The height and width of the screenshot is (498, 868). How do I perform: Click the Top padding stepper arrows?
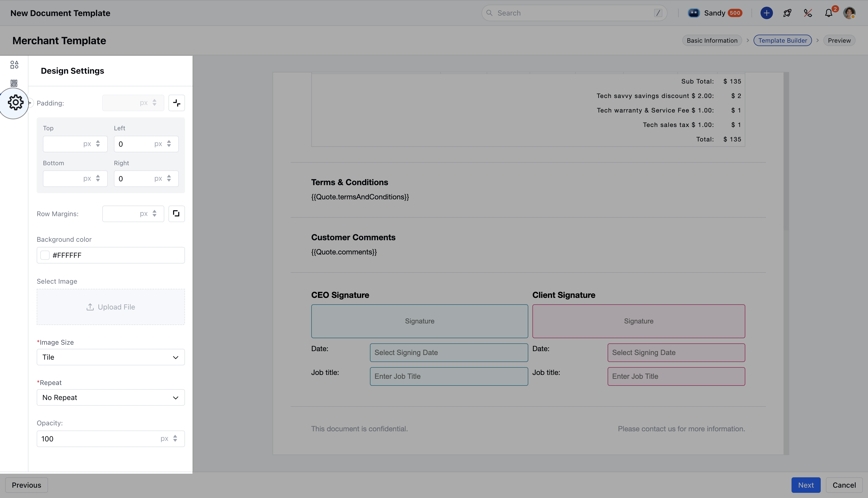click(x=98, y=144)
